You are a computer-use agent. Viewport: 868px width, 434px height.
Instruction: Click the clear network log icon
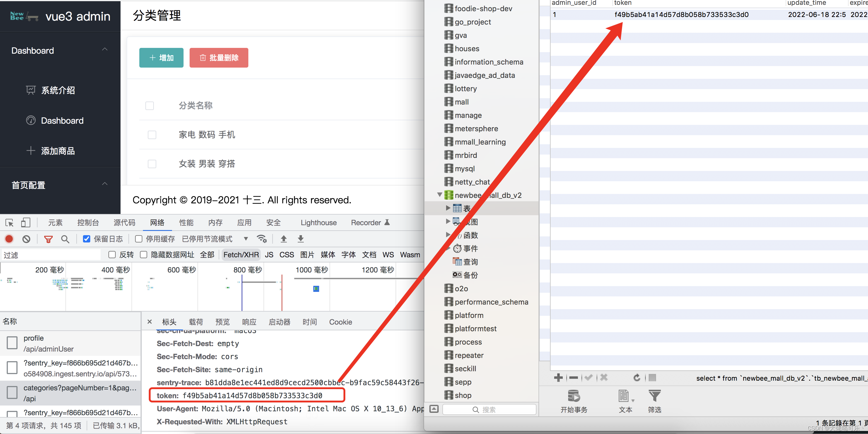click(26, 239)
